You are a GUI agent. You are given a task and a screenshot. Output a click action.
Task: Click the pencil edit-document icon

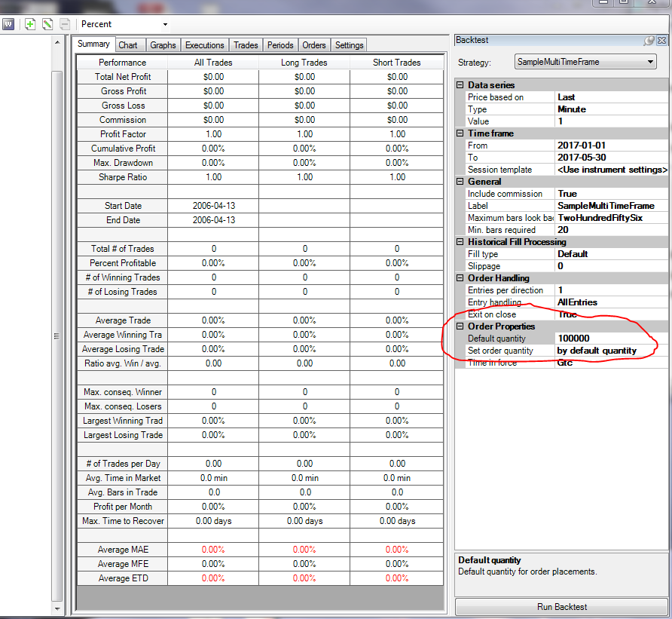point(47,24)
